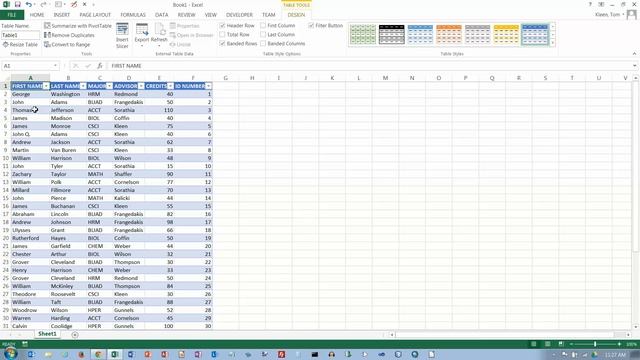Enable the First Column checkbox
This screenshot has height=360, width=640.
click(263, 25)
